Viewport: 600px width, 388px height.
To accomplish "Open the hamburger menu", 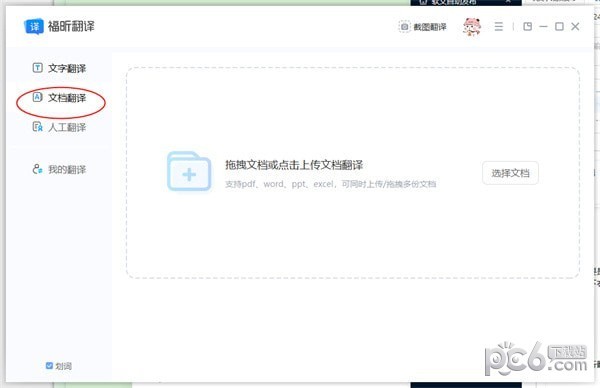I will click(x=498, y=26).
